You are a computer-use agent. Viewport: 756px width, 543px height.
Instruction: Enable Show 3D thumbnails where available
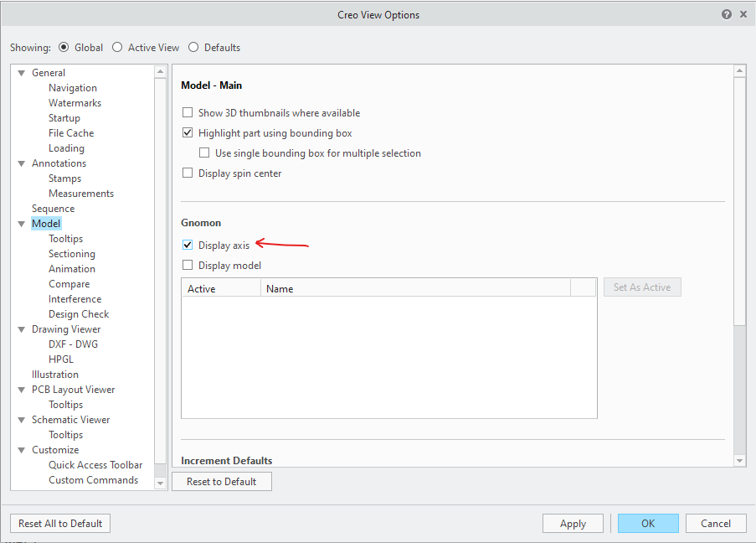188,112
